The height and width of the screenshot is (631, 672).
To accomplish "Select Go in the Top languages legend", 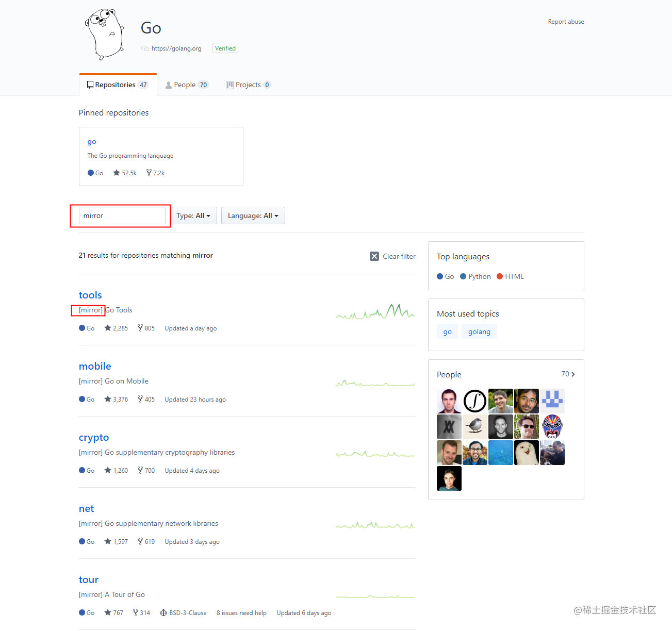I will (x=445, y=276).
